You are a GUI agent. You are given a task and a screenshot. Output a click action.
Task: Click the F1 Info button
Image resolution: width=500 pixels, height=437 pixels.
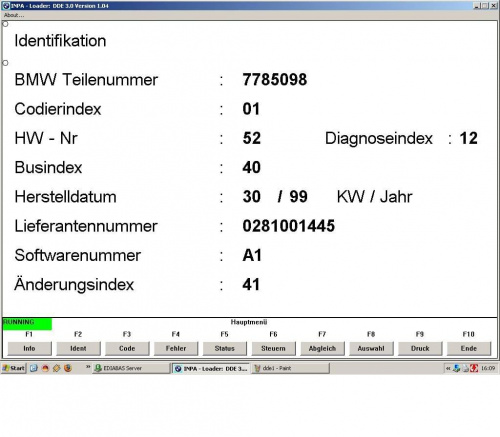[x=30, y=348]
